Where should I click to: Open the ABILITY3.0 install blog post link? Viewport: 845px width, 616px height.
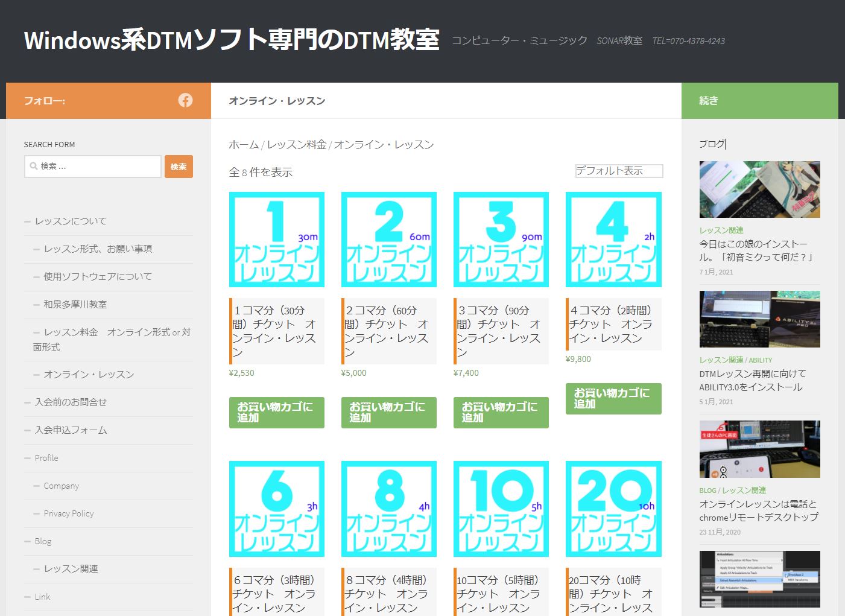[x=752, y=380]
